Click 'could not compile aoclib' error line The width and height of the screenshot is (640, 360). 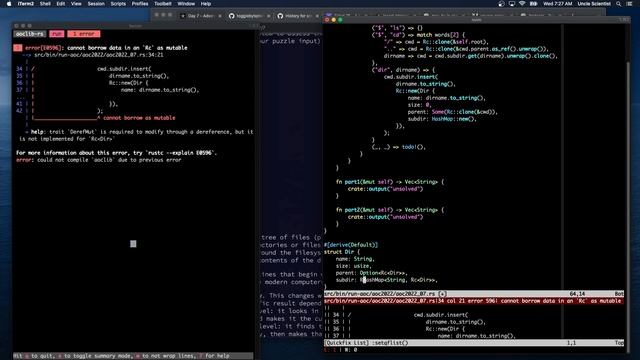click(x=99, y=160)
